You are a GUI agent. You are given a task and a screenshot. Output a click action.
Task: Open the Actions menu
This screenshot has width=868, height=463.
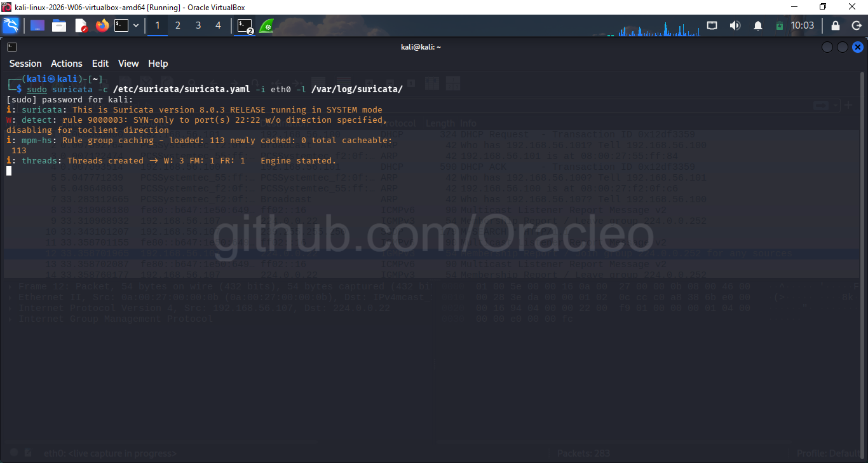click(x=67, y=64)
